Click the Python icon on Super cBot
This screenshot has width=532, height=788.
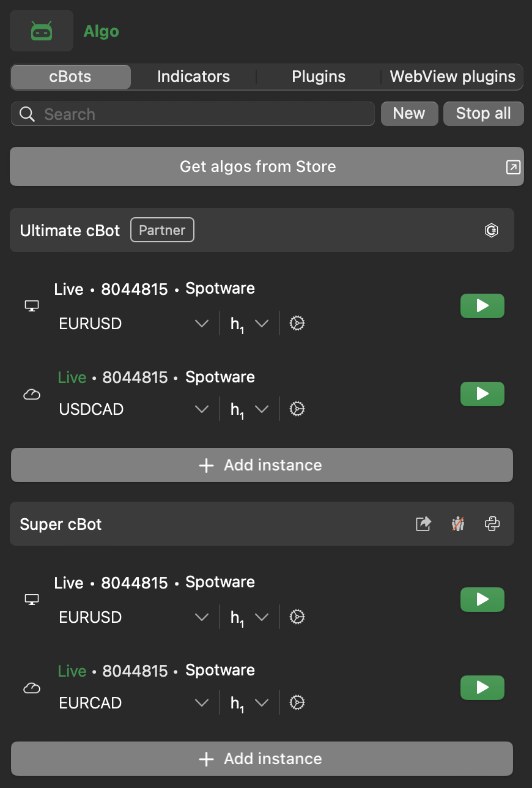click(x=492, y=524)
